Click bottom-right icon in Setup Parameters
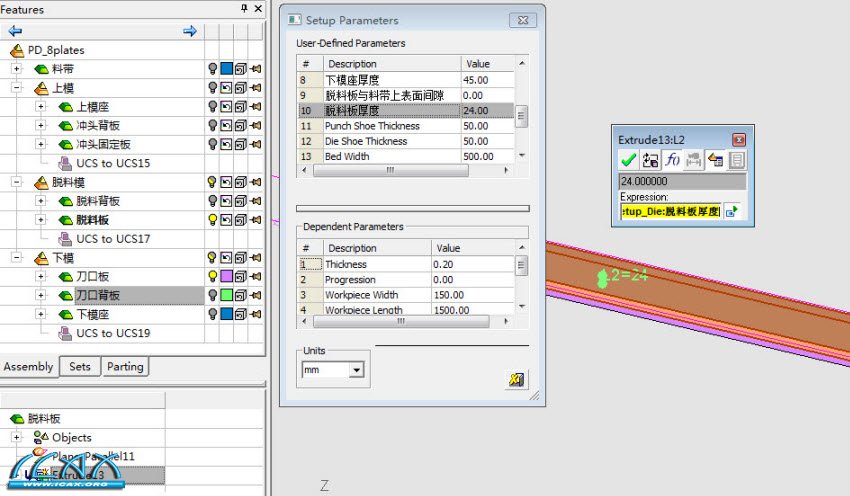 (517, 379)
